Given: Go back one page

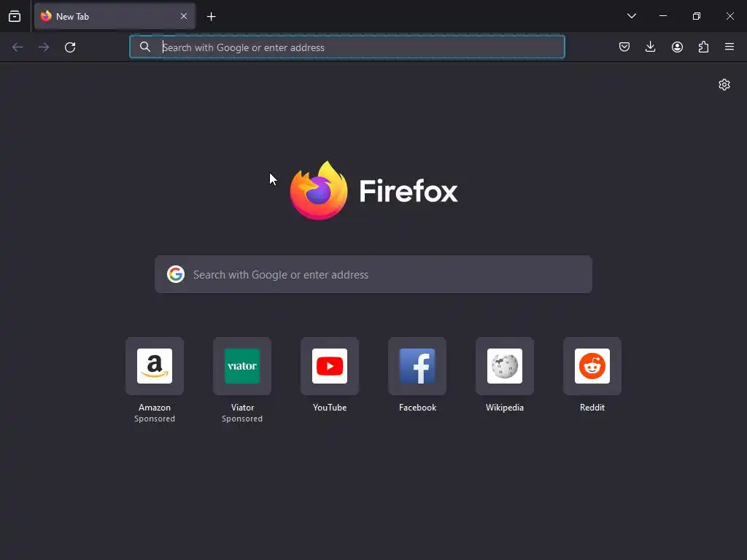Looking at the screenshot, I should (18, 47).
